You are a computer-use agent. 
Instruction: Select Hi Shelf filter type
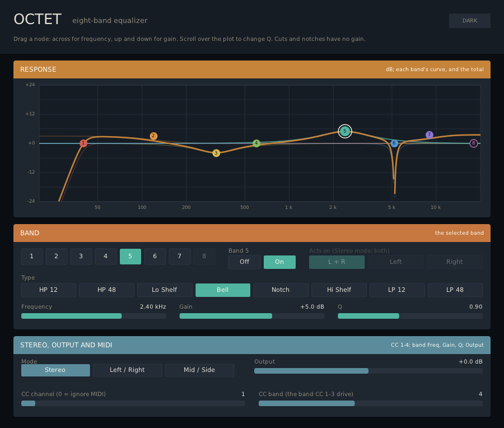[339, 290]
